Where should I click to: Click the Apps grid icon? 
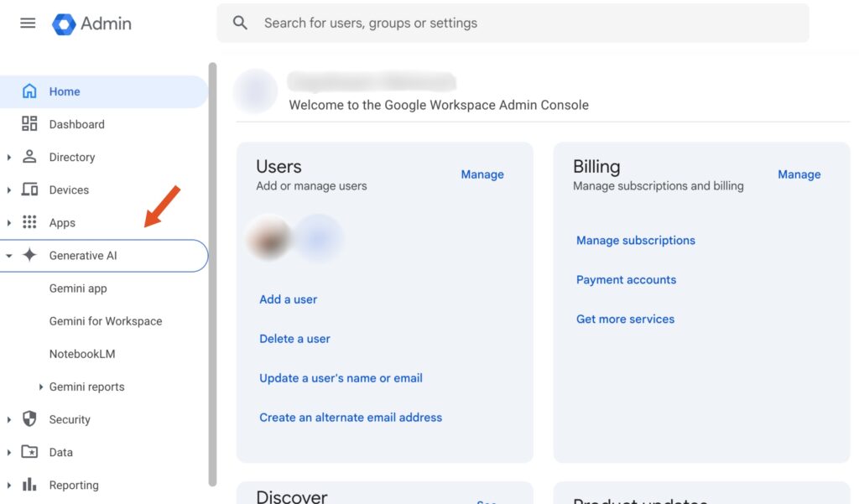(29, 222)
